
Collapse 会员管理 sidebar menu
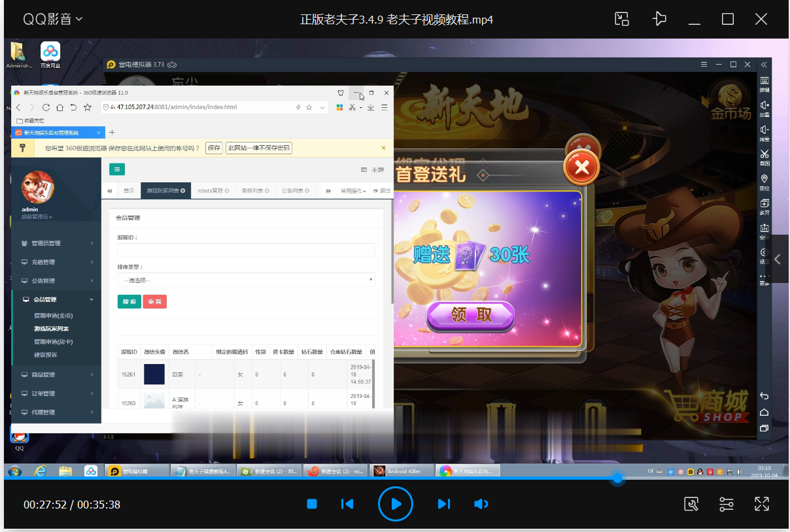tap(56, 299)
